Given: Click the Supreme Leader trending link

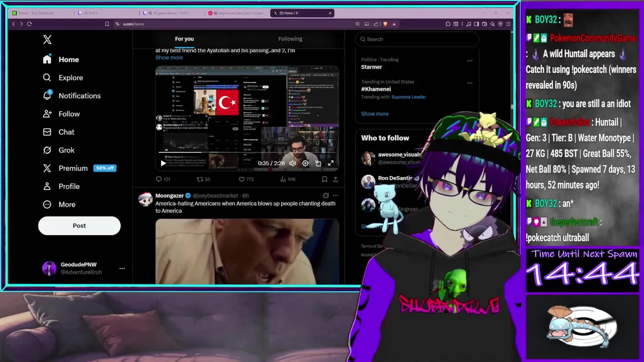Looking at the screenshot, I should pos(409,97).
